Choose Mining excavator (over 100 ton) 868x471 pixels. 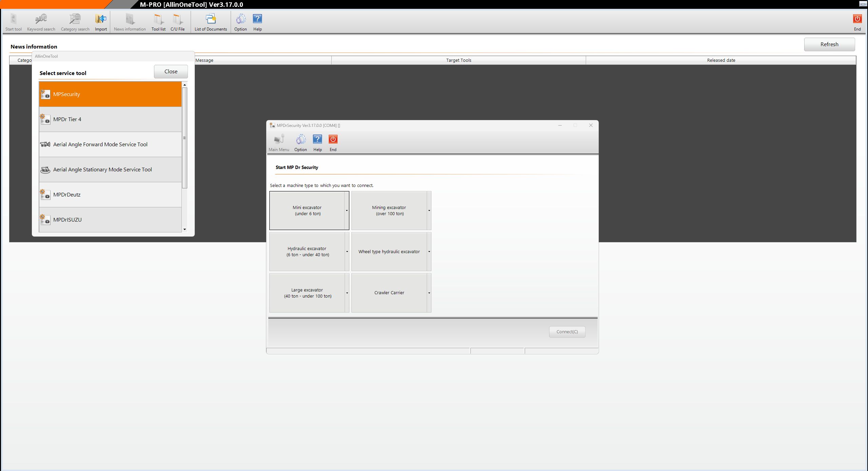pos(389,211)
